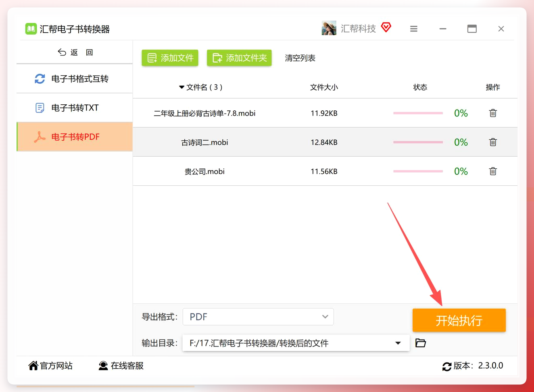Open 官方网站 home link

pos(50,365)
